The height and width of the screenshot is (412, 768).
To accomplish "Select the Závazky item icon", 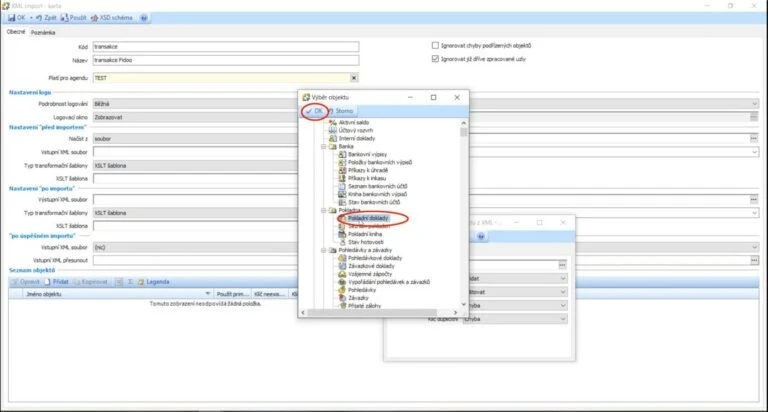I will point(342,298).
